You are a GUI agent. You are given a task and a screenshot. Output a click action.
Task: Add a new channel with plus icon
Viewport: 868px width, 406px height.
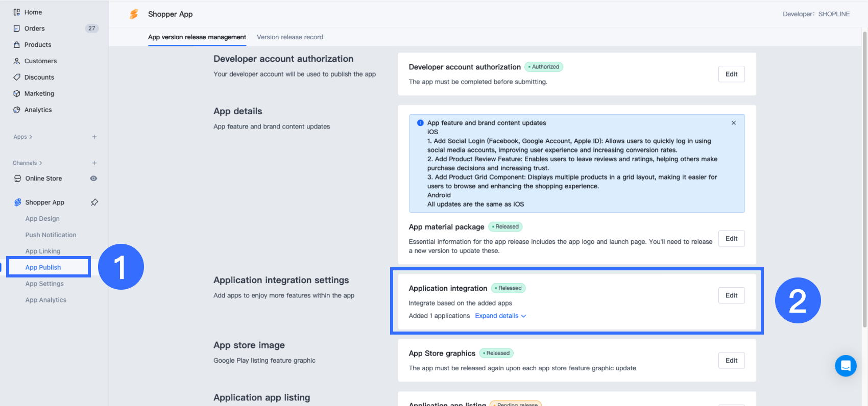pos(94,163)
